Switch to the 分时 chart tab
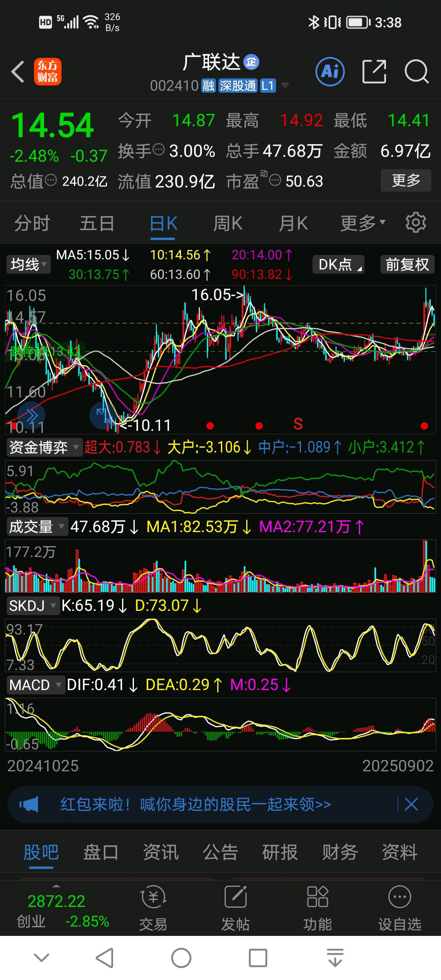The height and width of the screenshot is (980, 441). click(x=32, y=223)
